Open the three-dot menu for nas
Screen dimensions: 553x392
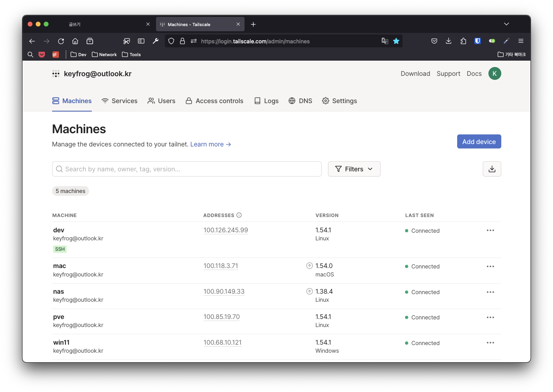pyautogui.click(x=490, y=292)
